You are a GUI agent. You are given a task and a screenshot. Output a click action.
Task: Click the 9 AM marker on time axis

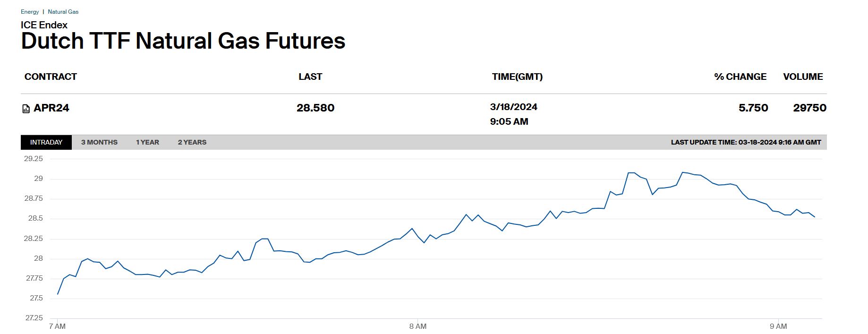click(x=778, y=326)
